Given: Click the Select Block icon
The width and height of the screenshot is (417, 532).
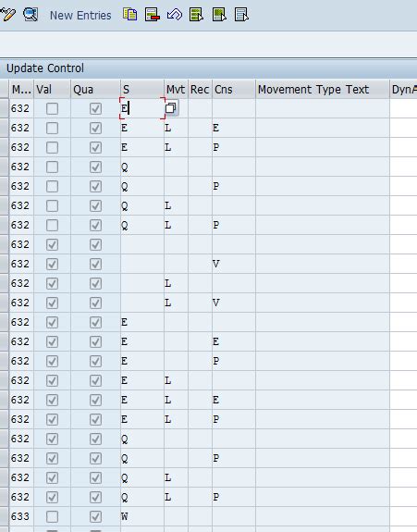Looking at the screenshot, I should pos(219,15).
